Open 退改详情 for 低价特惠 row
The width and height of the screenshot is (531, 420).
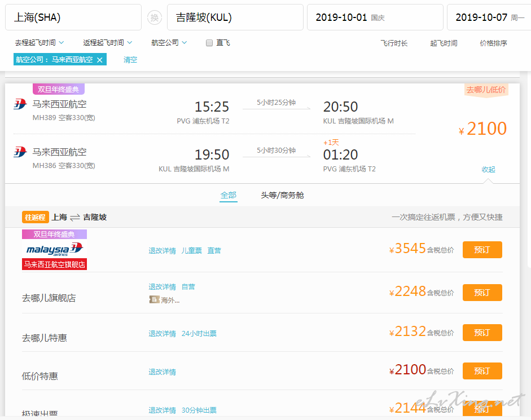point(162,372)
